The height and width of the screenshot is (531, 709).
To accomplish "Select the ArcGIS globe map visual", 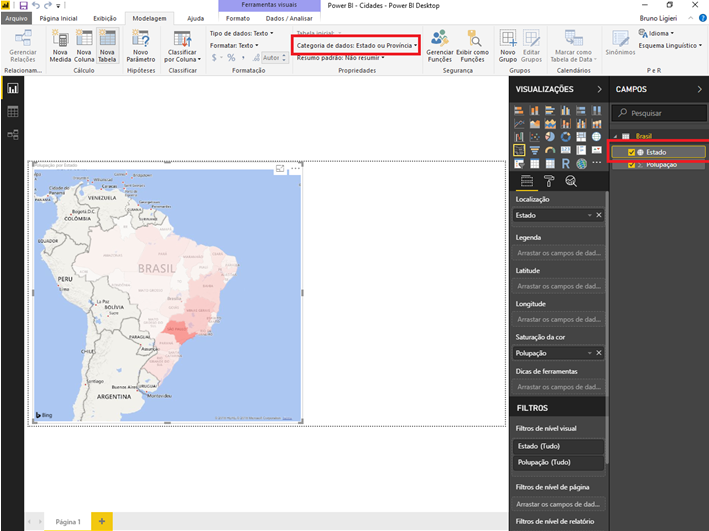I will pos(581,164).
